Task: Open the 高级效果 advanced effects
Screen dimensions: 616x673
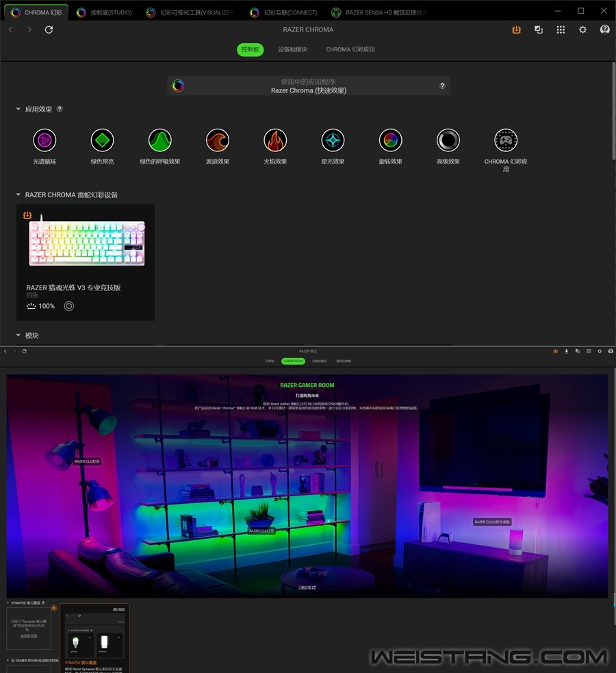Action: tap(448, 140)
